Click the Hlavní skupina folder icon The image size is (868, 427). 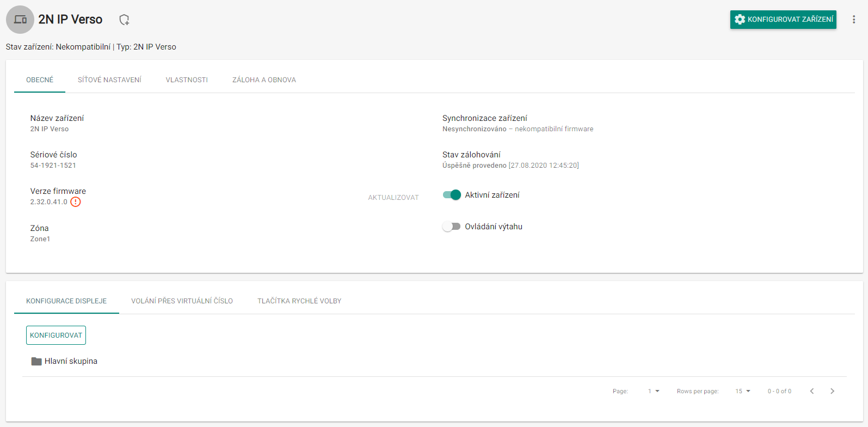point(36,361)
